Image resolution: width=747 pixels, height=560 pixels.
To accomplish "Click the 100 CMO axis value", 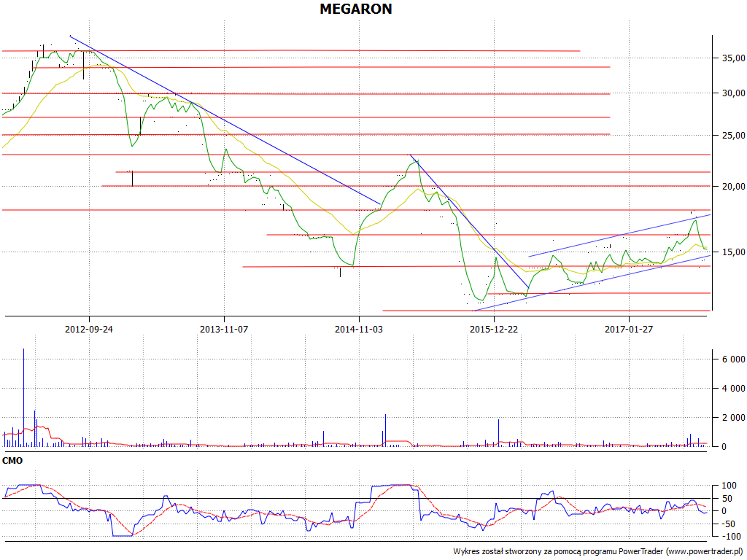I will click(729, 486).
